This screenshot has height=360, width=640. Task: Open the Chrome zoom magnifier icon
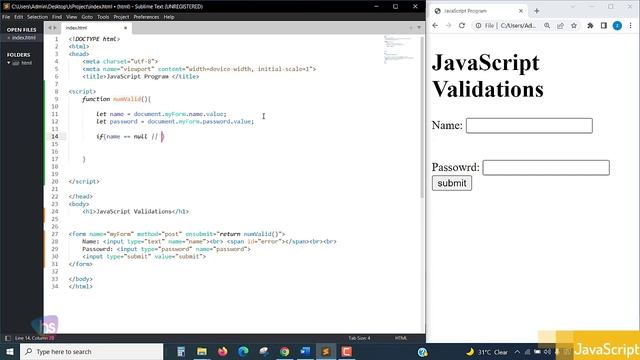pyautogui.click(x=547, y=25)
